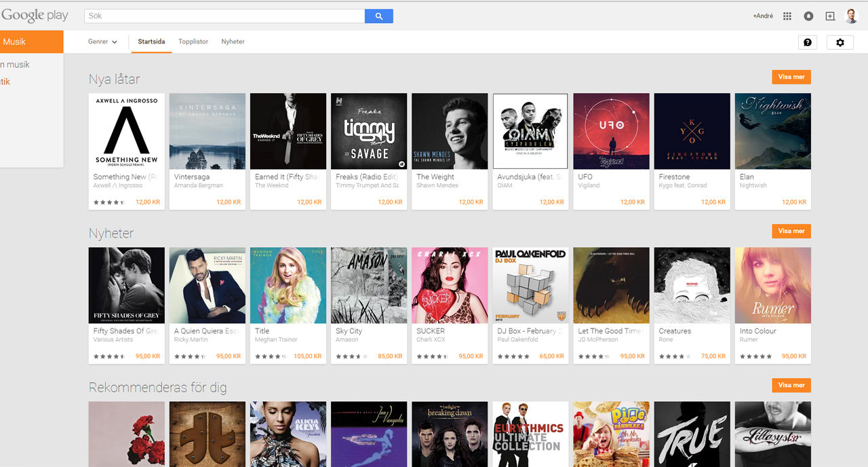Click the +André profile link
The width and height of the screenshot is (868, 467).
pyautogui.click(x=763, y=16)
